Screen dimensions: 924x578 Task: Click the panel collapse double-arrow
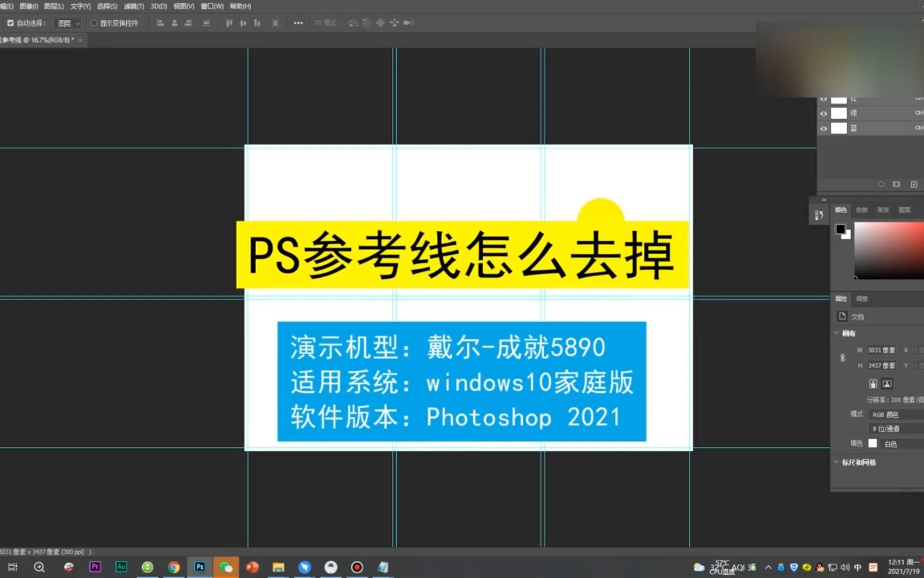tap(824, 200)
